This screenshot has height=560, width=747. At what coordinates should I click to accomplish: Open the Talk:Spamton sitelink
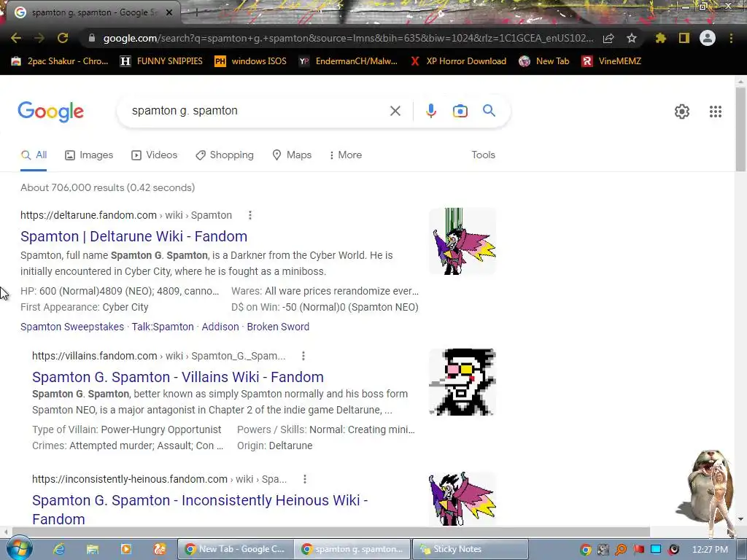[163, 327]
